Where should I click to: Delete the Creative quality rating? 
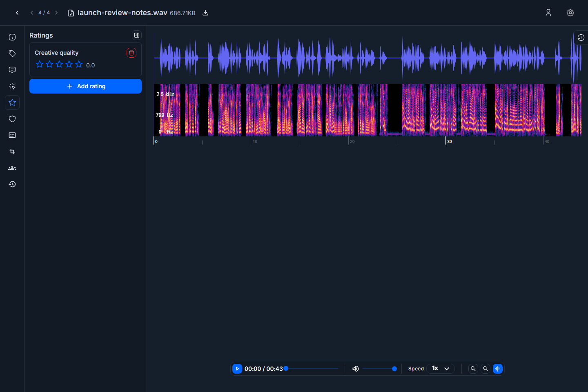coord(131,53)
